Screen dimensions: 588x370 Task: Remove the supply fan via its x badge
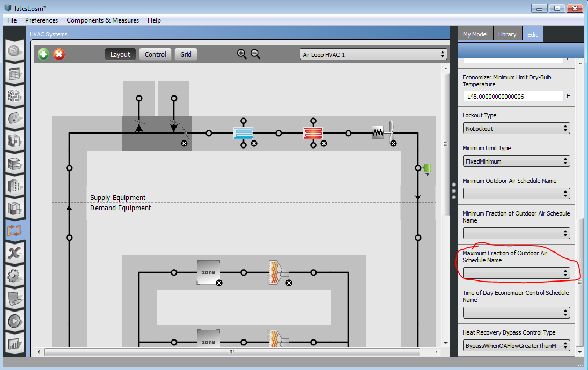393,144
